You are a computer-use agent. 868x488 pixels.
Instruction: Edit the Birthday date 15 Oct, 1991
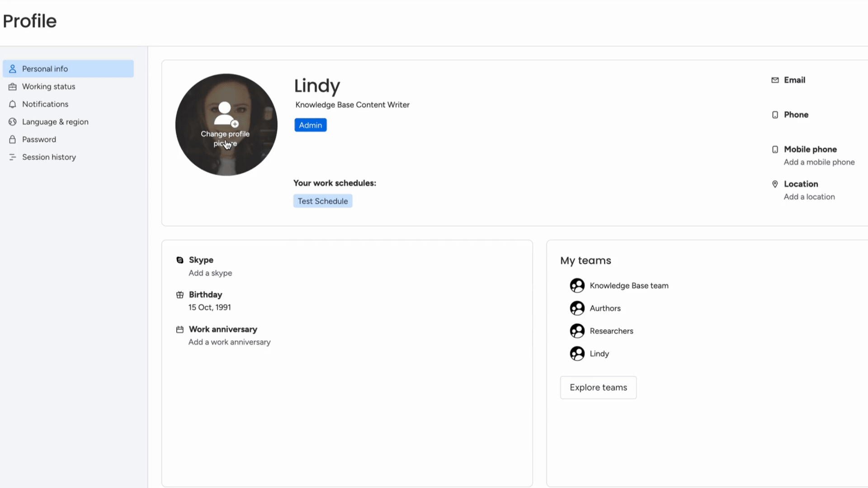pyautogui.click(x=209, y=307)
